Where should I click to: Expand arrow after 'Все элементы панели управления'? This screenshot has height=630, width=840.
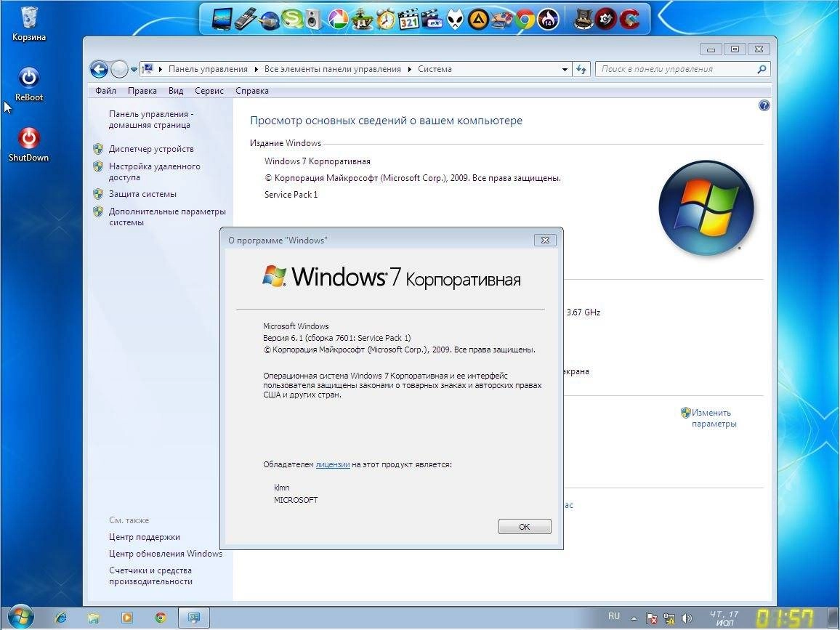coord(410,69)
